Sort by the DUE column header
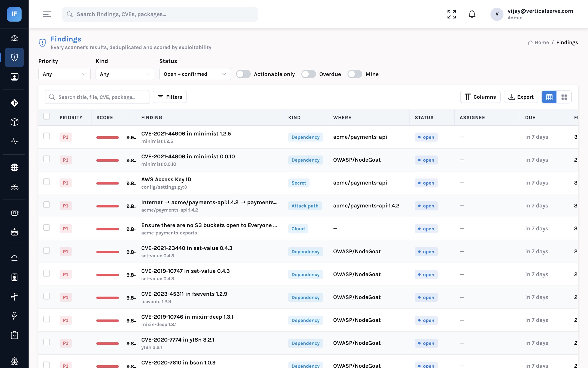588x368 pixels. point(530,117)
